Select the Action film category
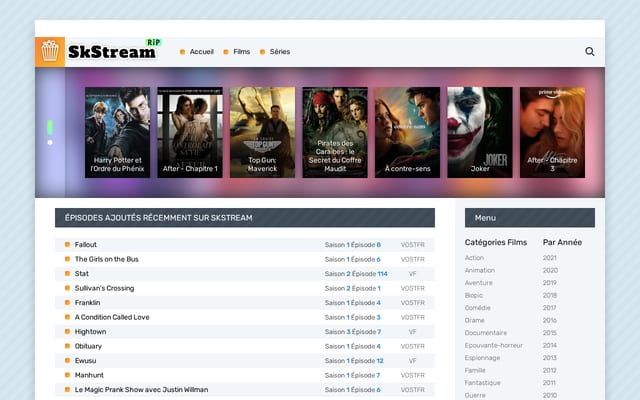Screen dimensions: 640x400 [x=474, y=258]
